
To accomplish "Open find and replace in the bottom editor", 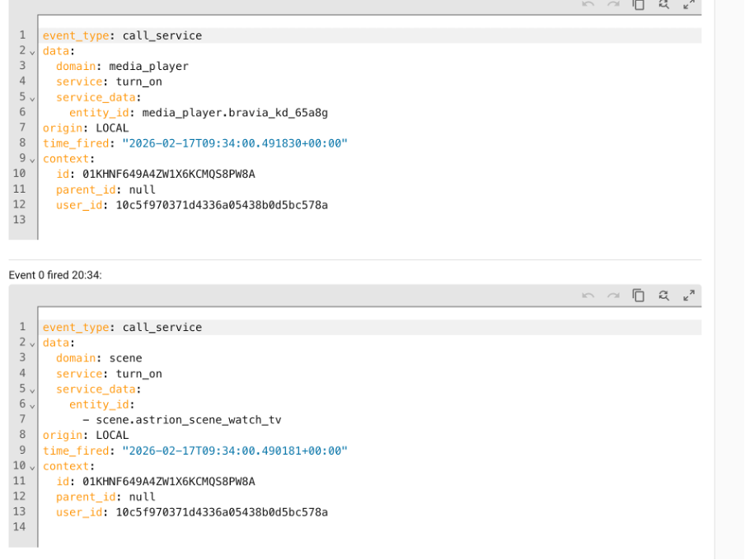I will pyautogui.click(x=663, y=296).
